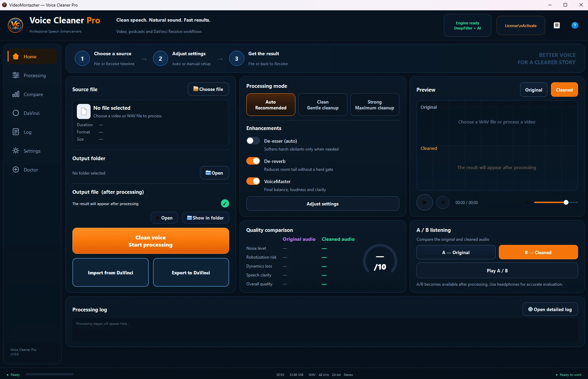This screenshot has width=588, height=379.
Task: Click the step 1 circle Choose a source
Action: [x=82, y=59]
